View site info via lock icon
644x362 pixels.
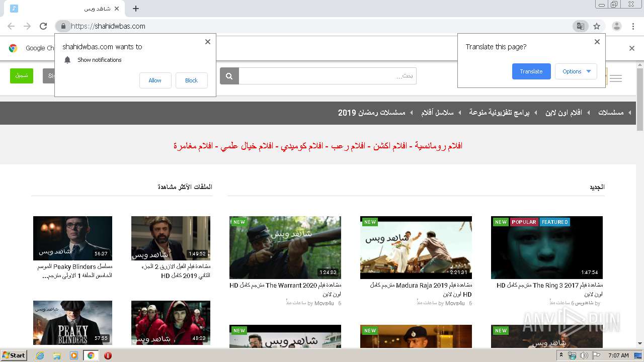pyautogui.click(x=63, y=26)
